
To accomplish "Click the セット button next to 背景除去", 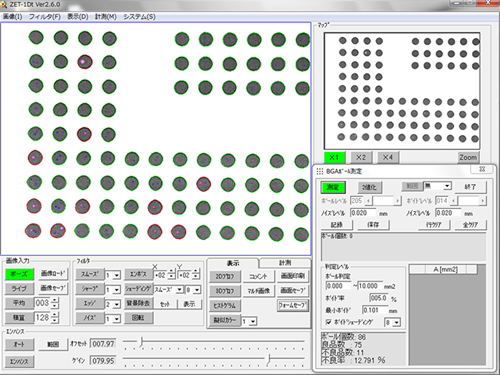I will (165, 304).
